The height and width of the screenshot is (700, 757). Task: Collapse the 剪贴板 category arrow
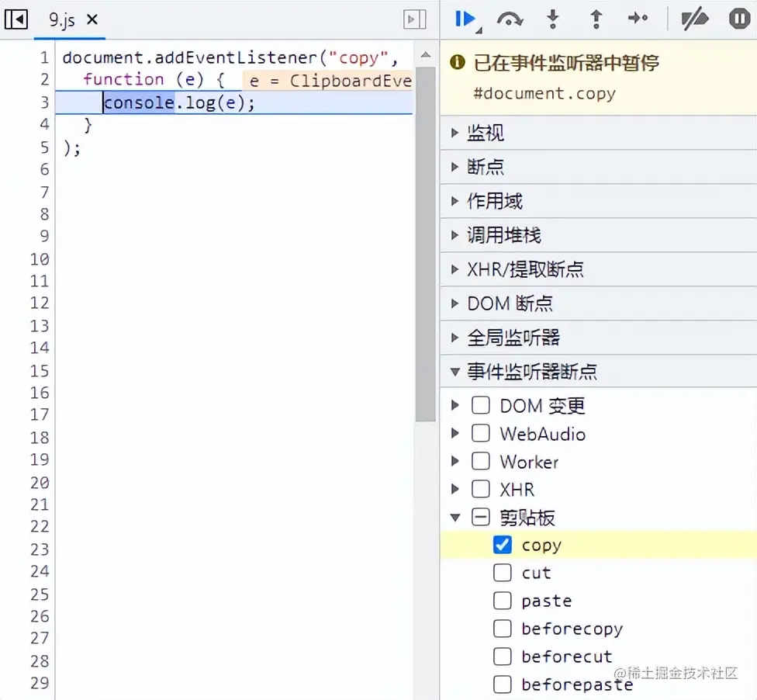pyautogui.click(x=455, y=518)
